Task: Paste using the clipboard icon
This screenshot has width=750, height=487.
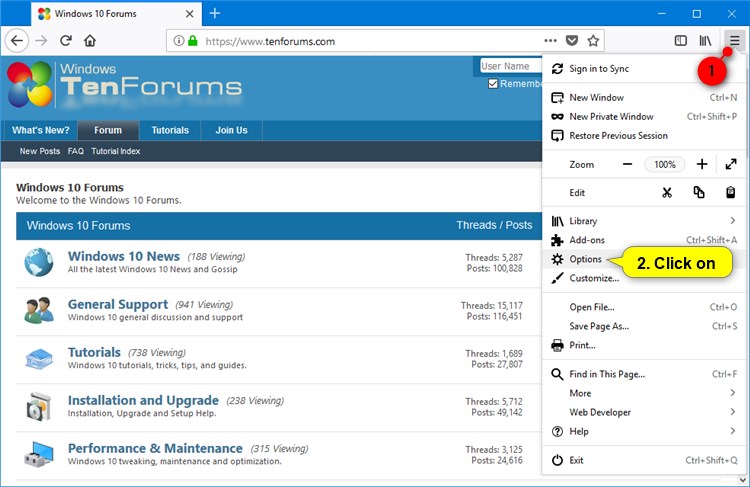Action: tap(730, 192)
